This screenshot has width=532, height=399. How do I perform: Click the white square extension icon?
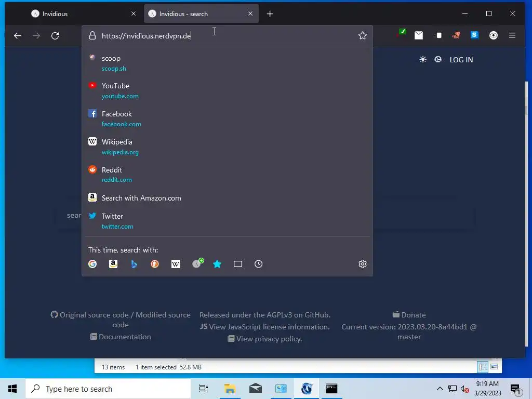click(438, 35)
